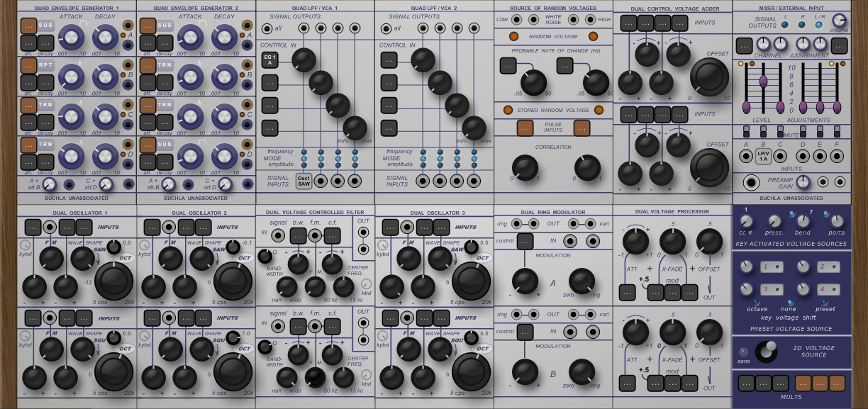Toggle the mute switch for mixer channel A
868x409 pixels.
pyautogui.click(x=746, y=133)
